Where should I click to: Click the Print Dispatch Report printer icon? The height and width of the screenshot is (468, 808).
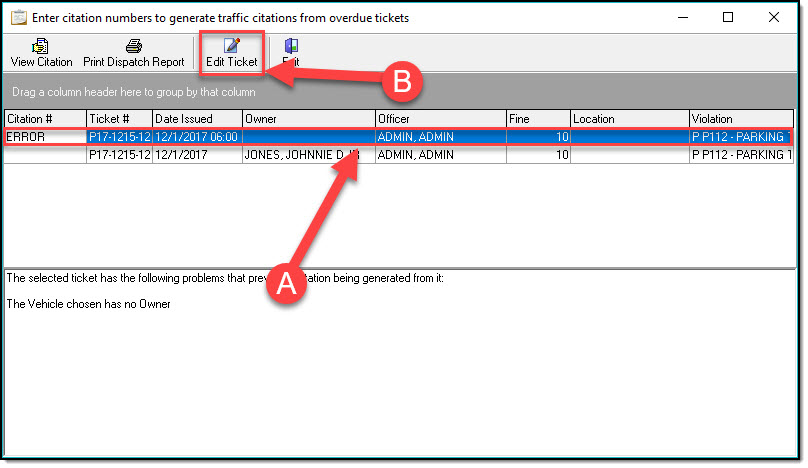(133, 46)
